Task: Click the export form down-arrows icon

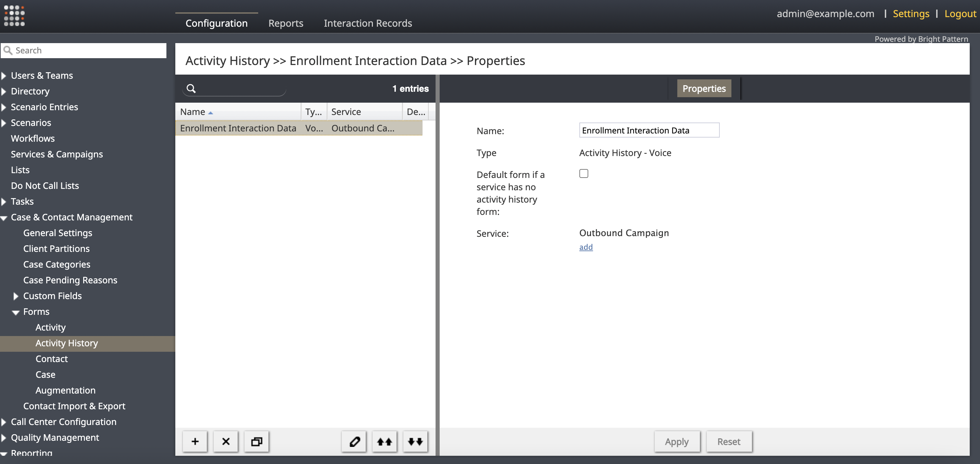Action: [415, 441]
